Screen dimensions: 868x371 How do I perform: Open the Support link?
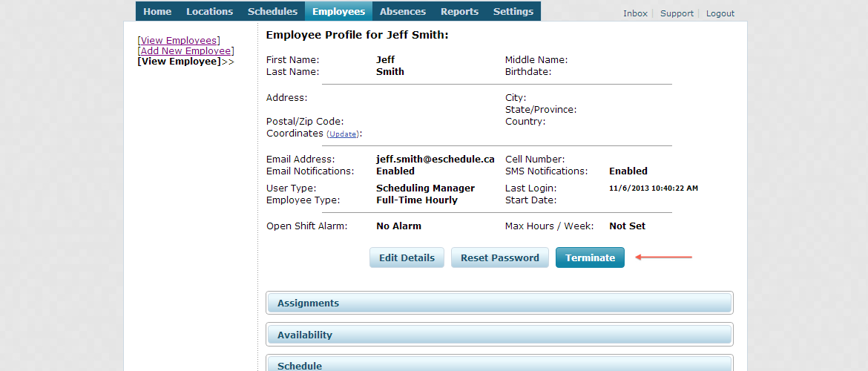677,13
